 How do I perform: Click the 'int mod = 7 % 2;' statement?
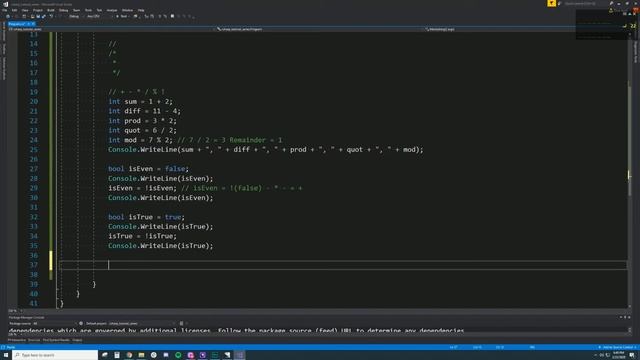pos(140,140)
